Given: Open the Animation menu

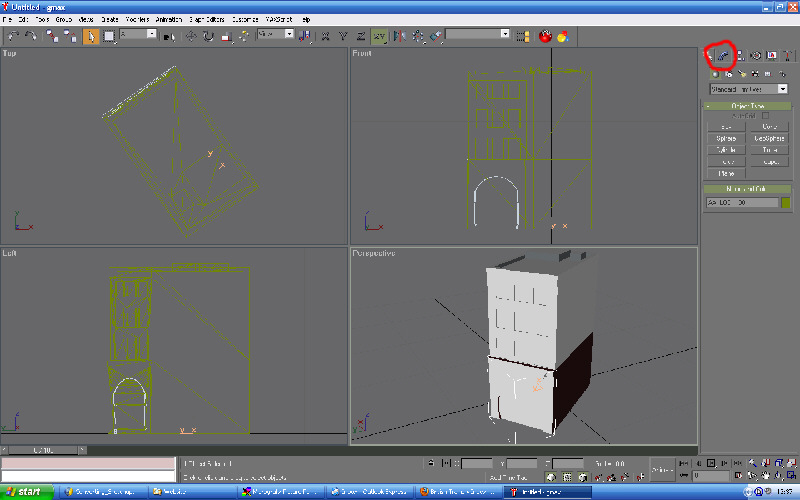Looking at the screenshot, I should click(x=169, y=19).
